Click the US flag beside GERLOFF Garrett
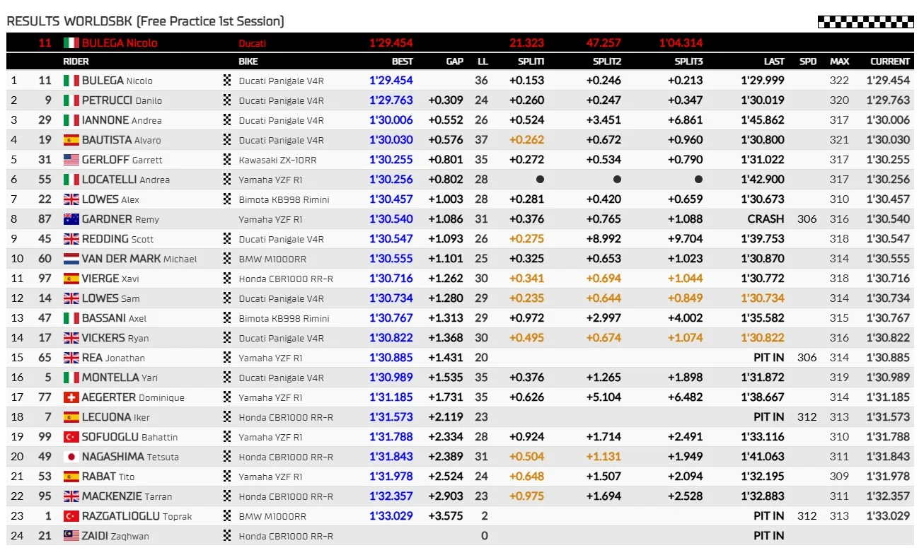Viewport: 924px width, 560px height. (71, 160)
